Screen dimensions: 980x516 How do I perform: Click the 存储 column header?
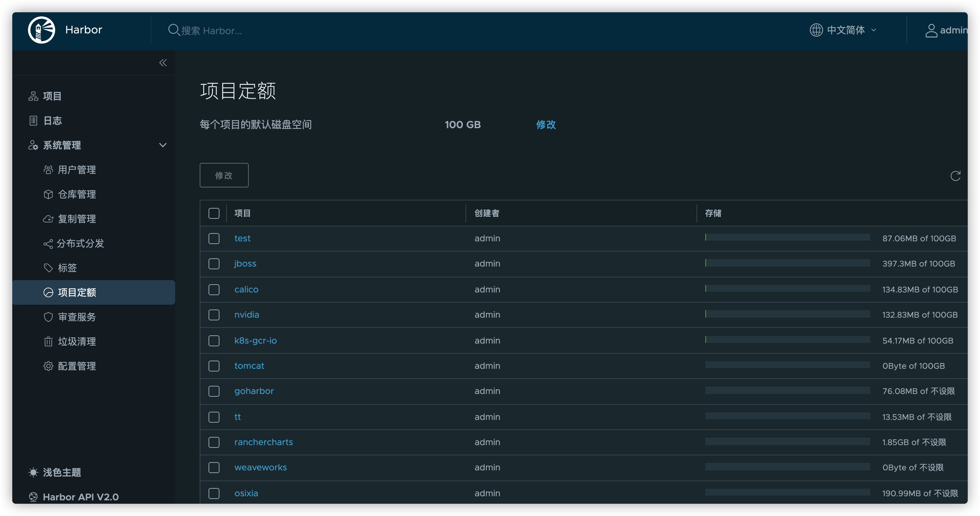[713, 213]
